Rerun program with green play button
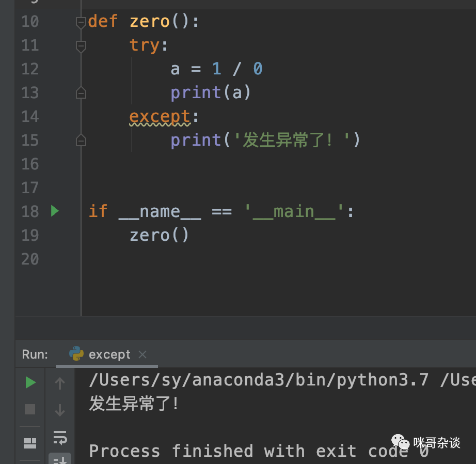The height and width of the screenshot is (464, 476). [x=30, y=382]
